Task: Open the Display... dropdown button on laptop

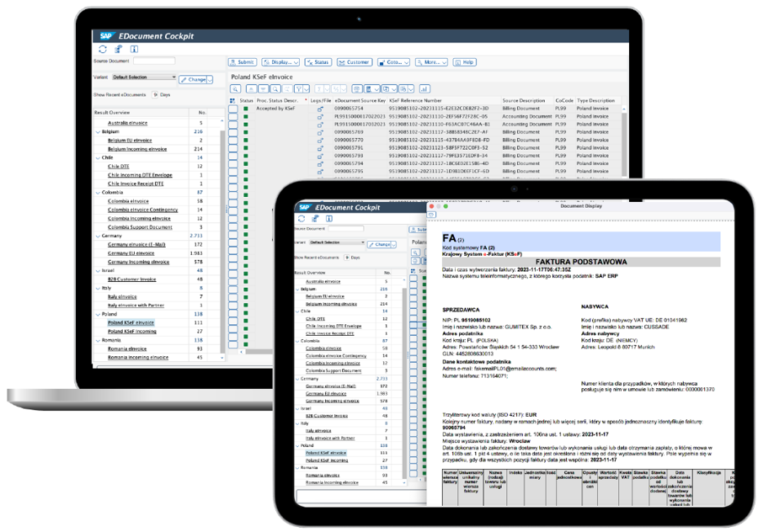Action: pos(280,62)
